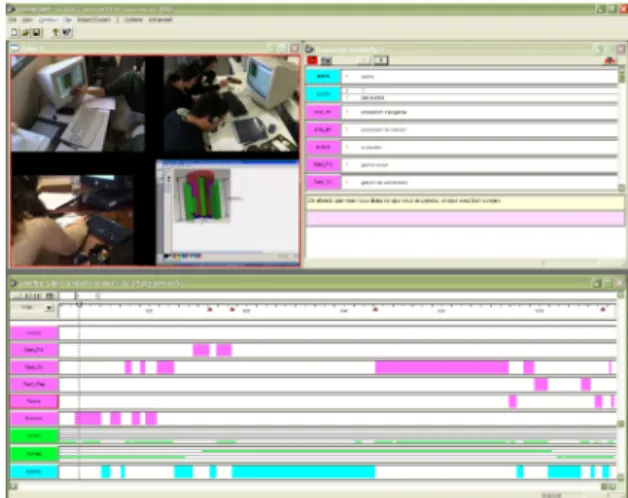Select the red-outlined pink track label in timeline
Screen dimensions: 628x498
point(34,401)
